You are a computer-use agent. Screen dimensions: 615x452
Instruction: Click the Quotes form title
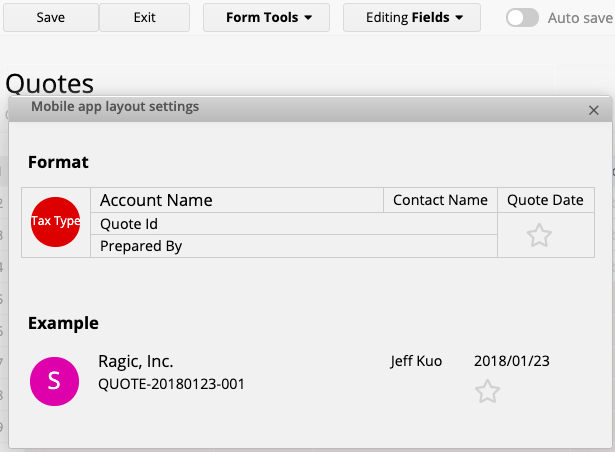coord(50,84)
